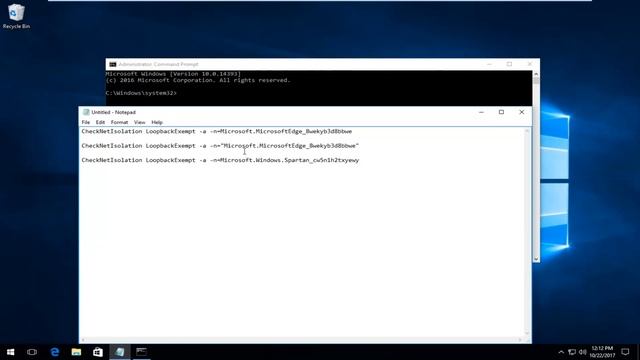
Task: Close the Command Prompt window
Action: coord(529,64)
